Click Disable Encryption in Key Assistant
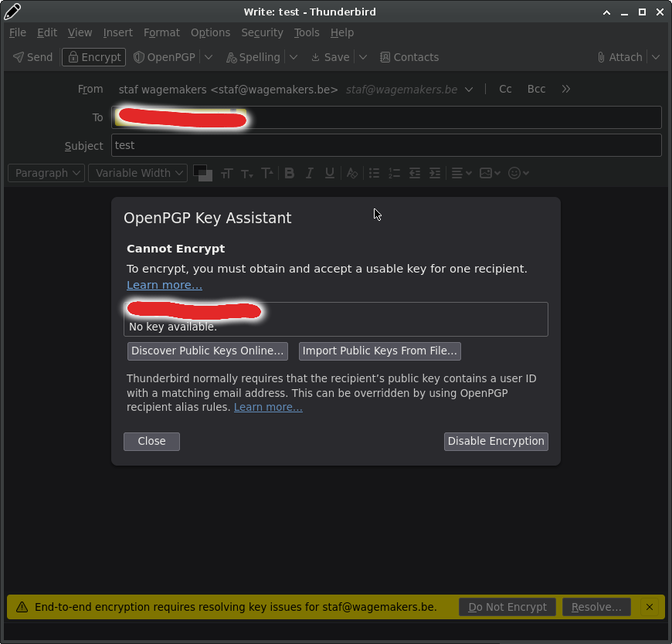The height and width of the screenshot is (644, 672). pos(496,441)
